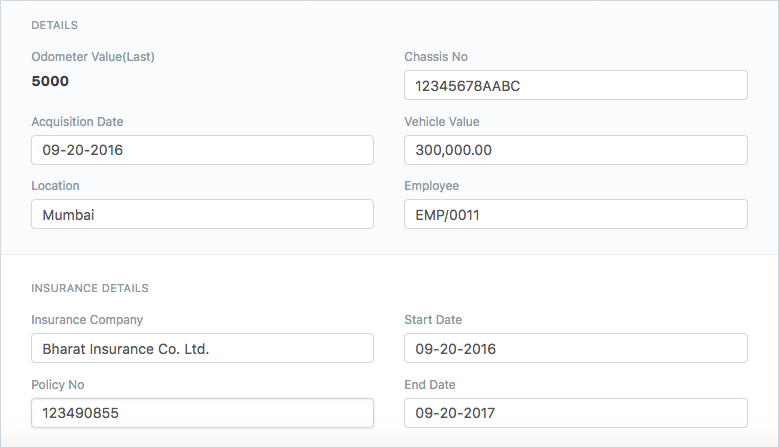The height and width of the screenshot is (447, 779).
Task: Click the Employee field showing EMP/0011
Action: (x=575, y=214)
